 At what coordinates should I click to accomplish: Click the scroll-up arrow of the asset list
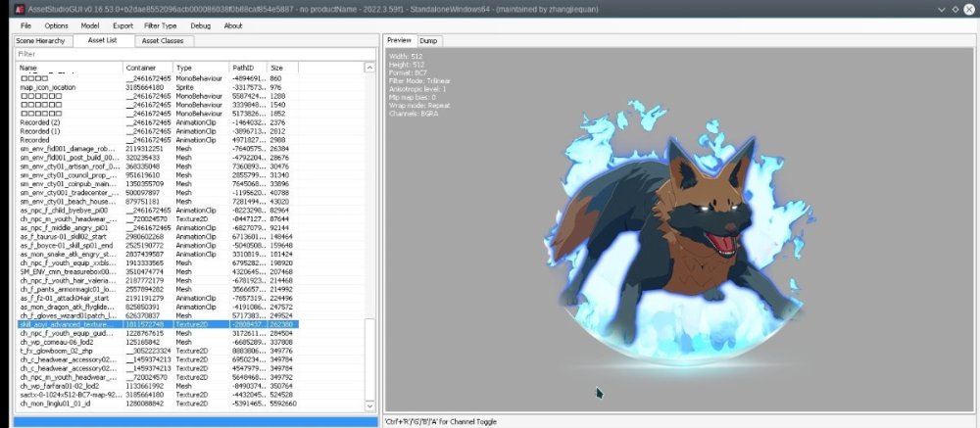369,69
